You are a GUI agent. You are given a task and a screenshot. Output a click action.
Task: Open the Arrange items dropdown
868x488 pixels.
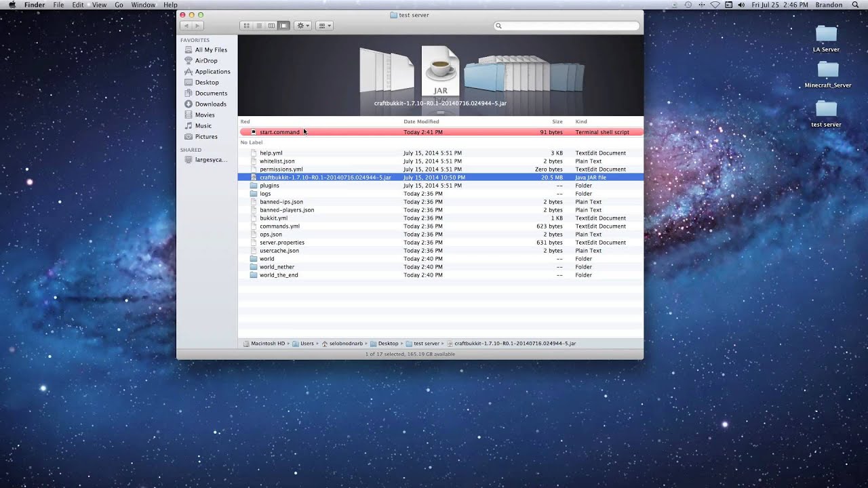click(x=325, y=26)
